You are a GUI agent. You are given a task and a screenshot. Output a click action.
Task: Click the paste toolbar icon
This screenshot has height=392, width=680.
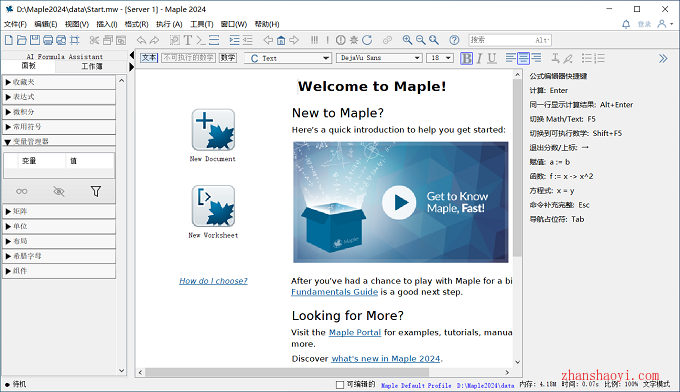[x=121, y=40]
